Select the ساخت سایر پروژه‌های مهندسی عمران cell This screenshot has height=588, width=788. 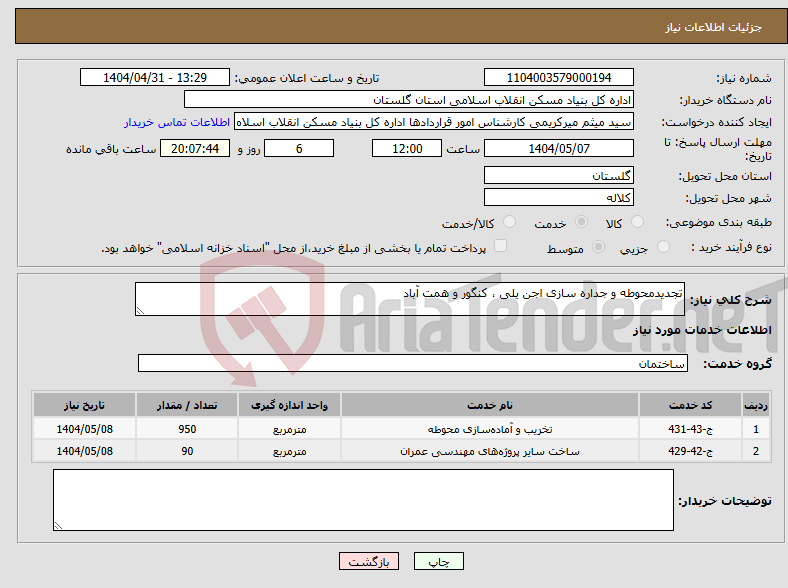pyautogui.click(x=490, y=451)
